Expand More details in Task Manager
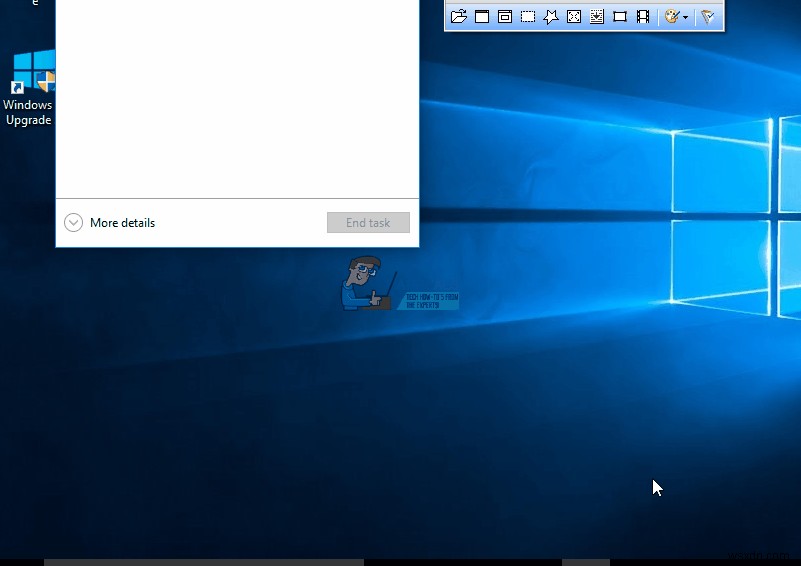 tap(109, 223)
